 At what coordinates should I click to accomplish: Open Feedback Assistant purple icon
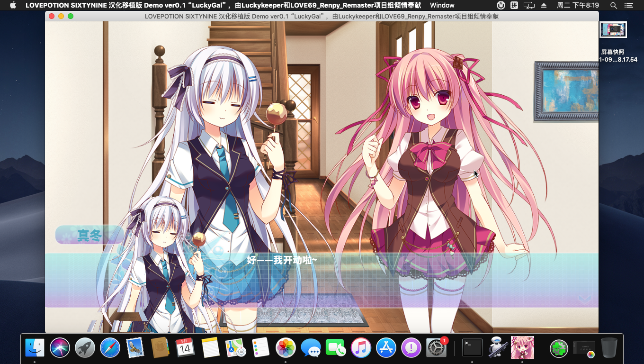(x=411, y=348)
